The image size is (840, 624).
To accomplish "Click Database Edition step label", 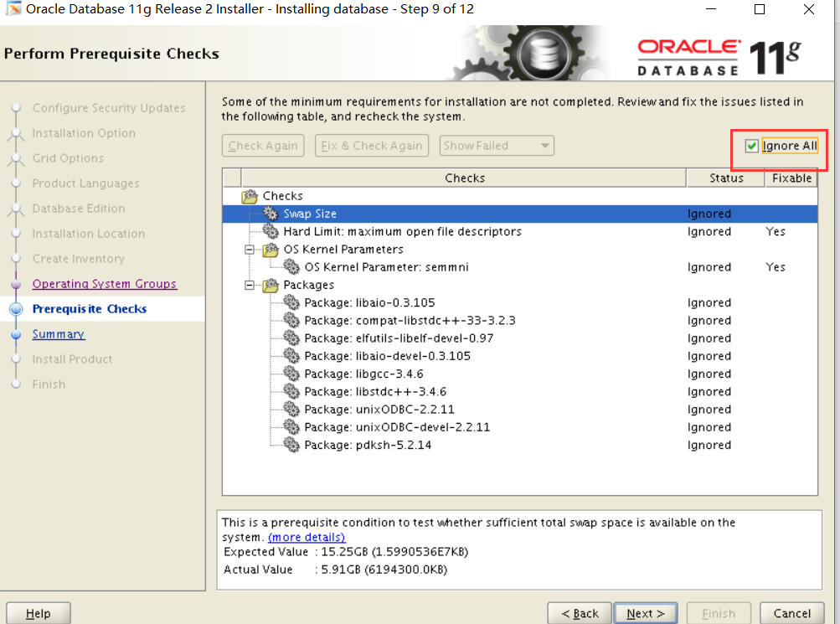I will click(x=79, y=209).
